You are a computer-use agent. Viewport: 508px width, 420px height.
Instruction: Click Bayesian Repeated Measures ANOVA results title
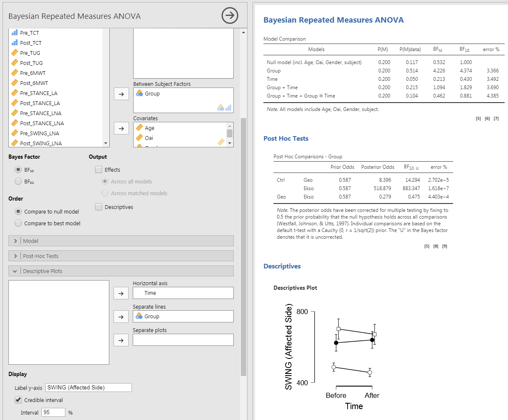coord(333,20)
